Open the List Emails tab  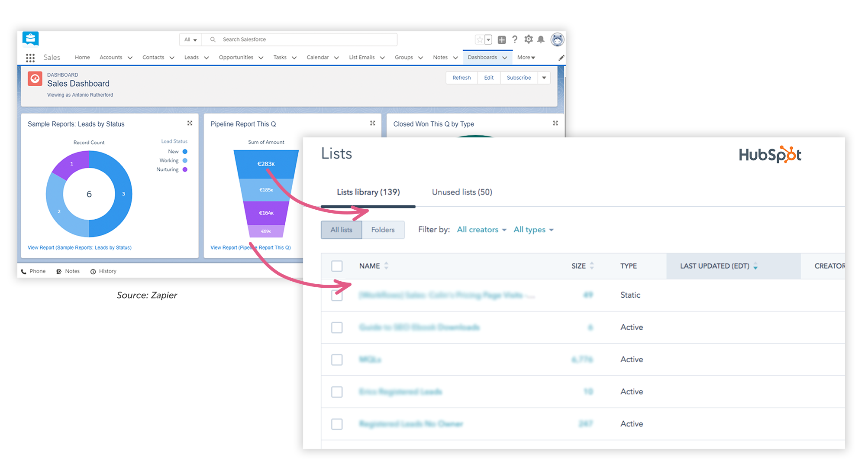(x=362, y=57)
